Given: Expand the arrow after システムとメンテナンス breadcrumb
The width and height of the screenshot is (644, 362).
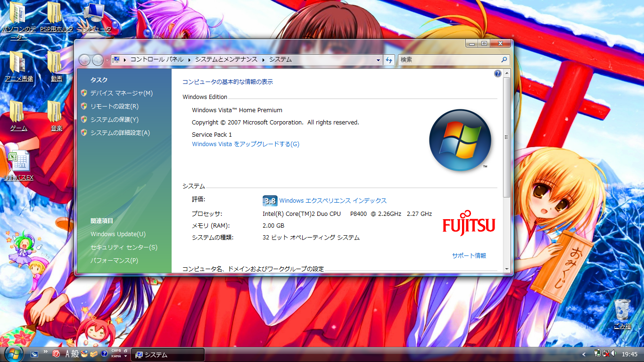Looking at the screenshot, I should [264, 60].
